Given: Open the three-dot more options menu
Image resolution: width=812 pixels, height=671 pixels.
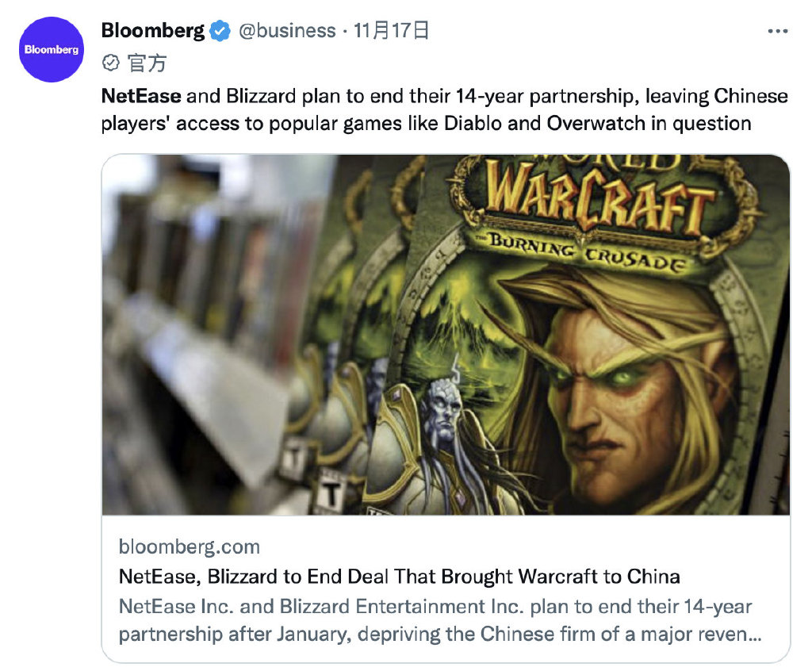Looking at the screenshot, I should (x=778, y=32).
